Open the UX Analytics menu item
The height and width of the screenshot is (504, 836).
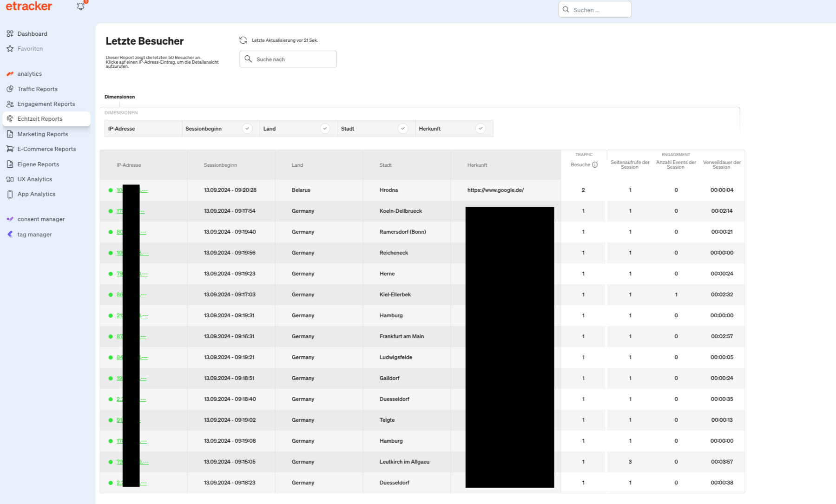[34, 179]
